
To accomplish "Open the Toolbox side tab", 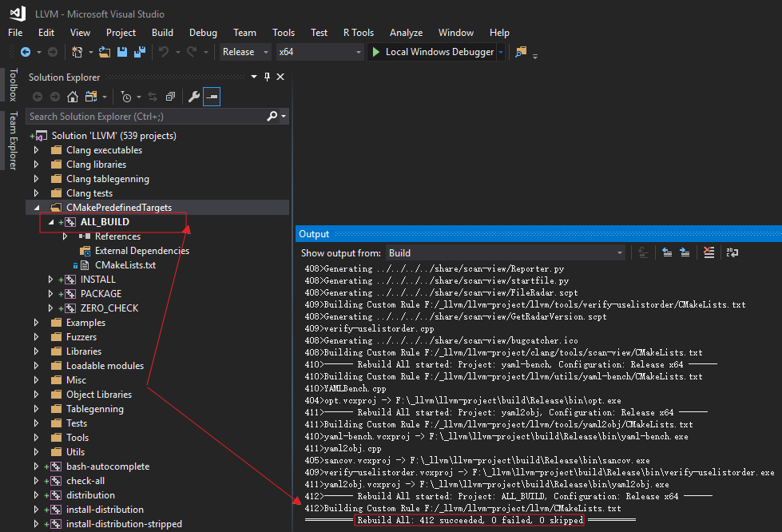I will (14, 85).
